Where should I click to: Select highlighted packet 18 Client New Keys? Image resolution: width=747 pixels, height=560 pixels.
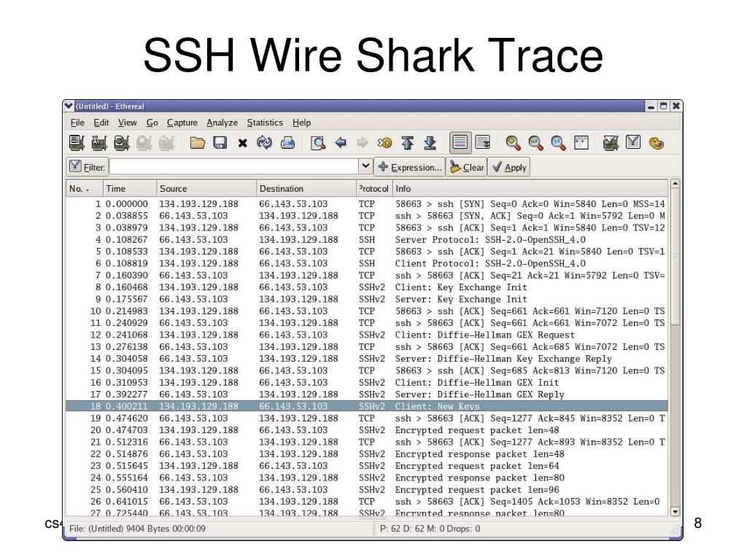click(366, 406)
